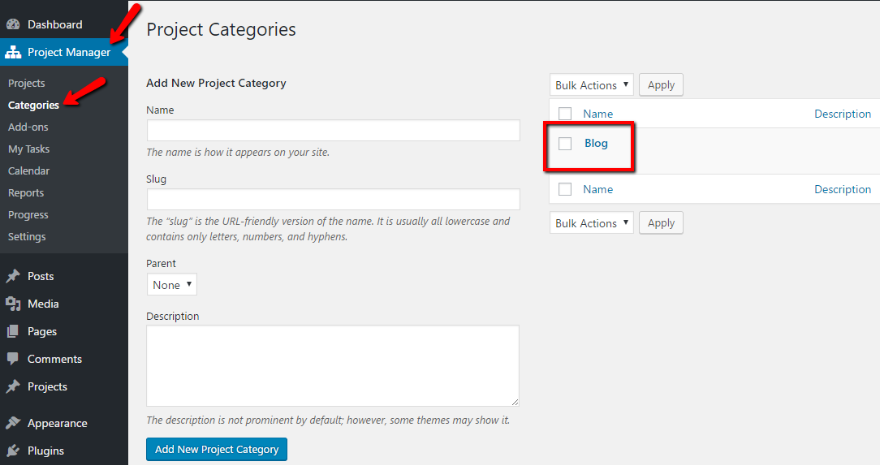Click the Posts pushpin icon
Image resolution: width=880 pixels, height=465 pixels.
point(13,276)
